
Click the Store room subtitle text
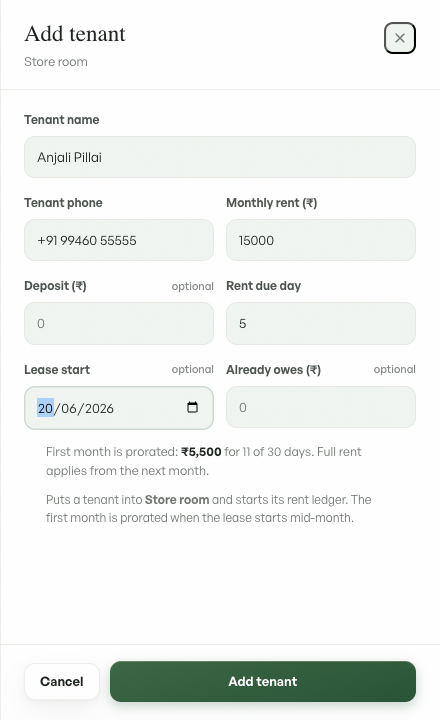click(x=56, y=62)
